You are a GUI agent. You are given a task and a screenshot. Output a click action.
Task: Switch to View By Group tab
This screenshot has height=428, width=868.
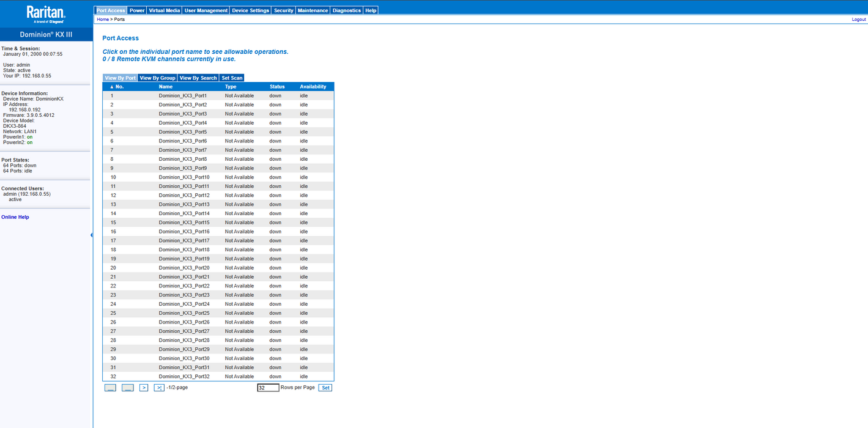click(x=157, y=78)
